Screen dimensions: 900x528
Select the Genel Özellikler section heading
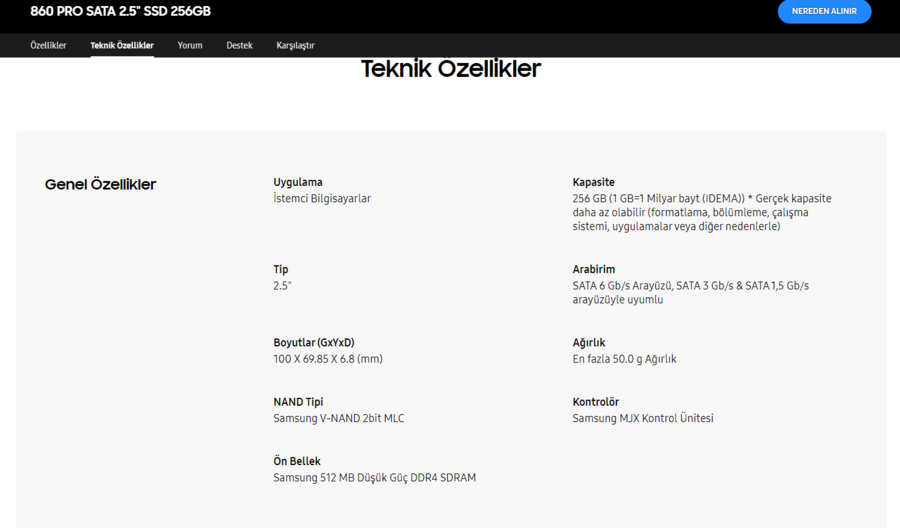click(x=100, y=184)
